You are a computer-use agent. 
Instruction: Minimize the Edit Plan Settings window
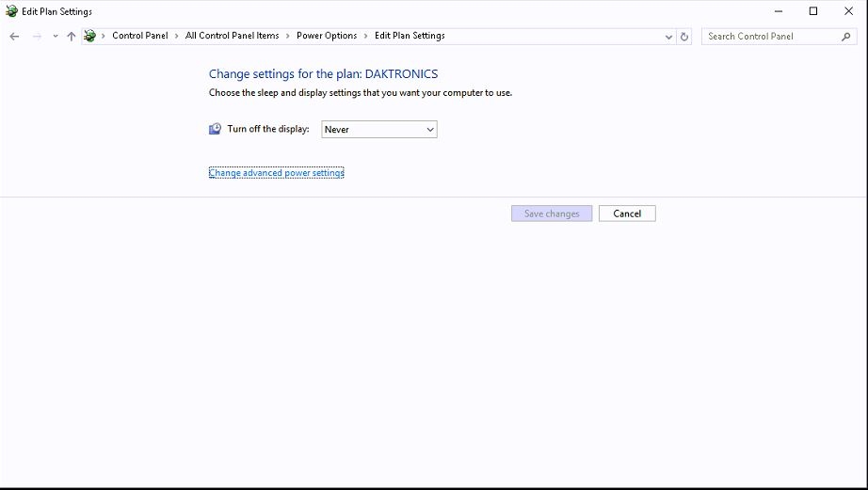(779, 11)
